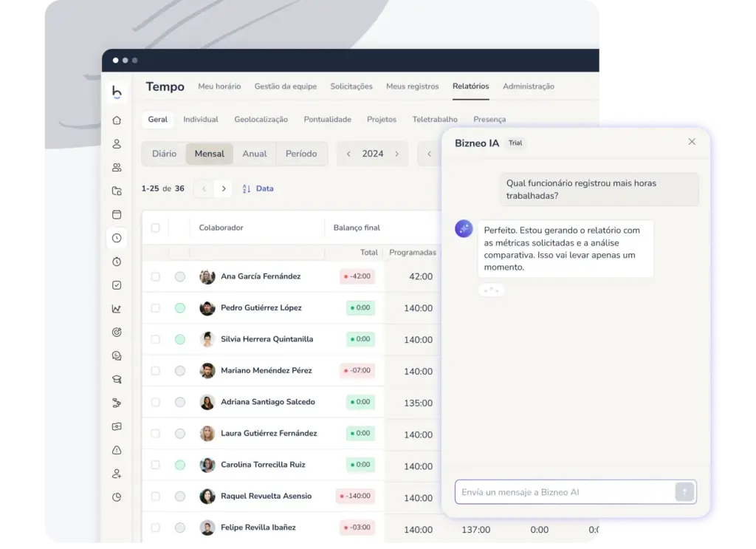Viewport: 756px width, 549px height.
Task: Go to next page of collaborators
Action: coord(224,188)
